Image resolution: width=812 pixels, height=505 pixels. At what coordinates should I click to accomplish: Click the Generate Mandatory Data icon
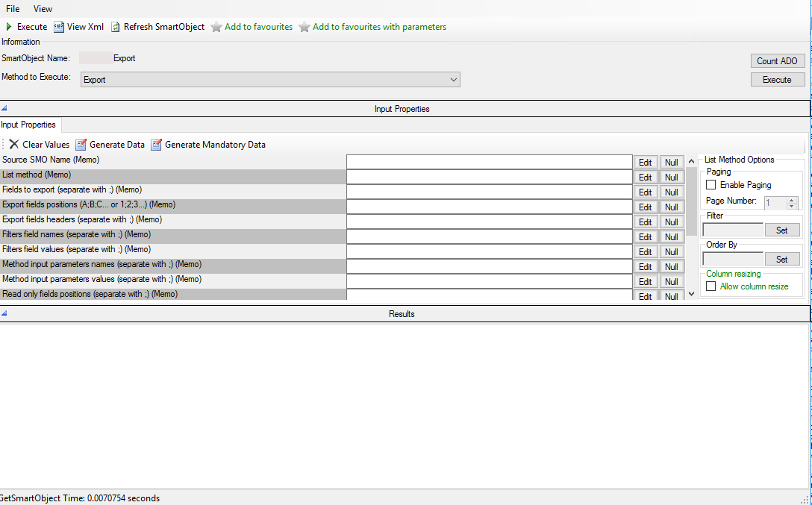[x=157, y=145]
